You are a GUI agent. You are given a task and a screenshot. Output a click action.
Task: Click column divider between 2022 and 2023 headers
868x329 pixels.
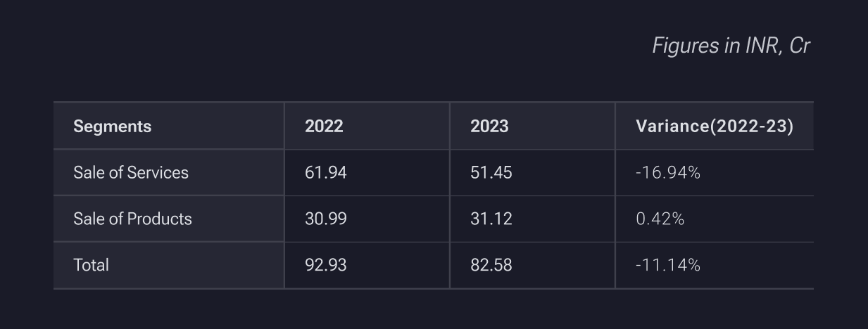coord(450,127)
